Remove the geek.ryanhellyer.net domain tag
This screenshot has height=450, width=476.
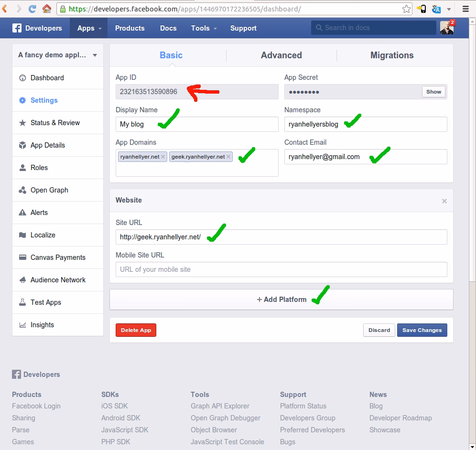click(228, 157)
